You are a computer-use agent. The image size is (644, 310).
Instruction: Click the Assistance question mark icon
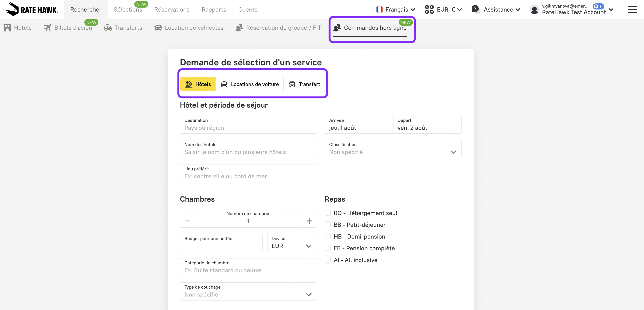click(475, 9)
